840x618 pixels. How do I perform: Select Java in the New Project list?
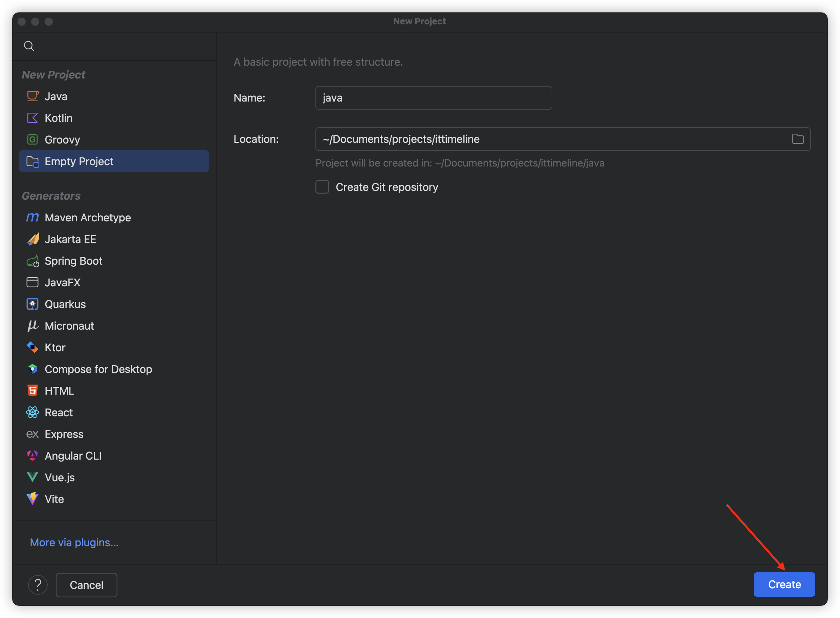pyautogui.click(x=56, y=96)
